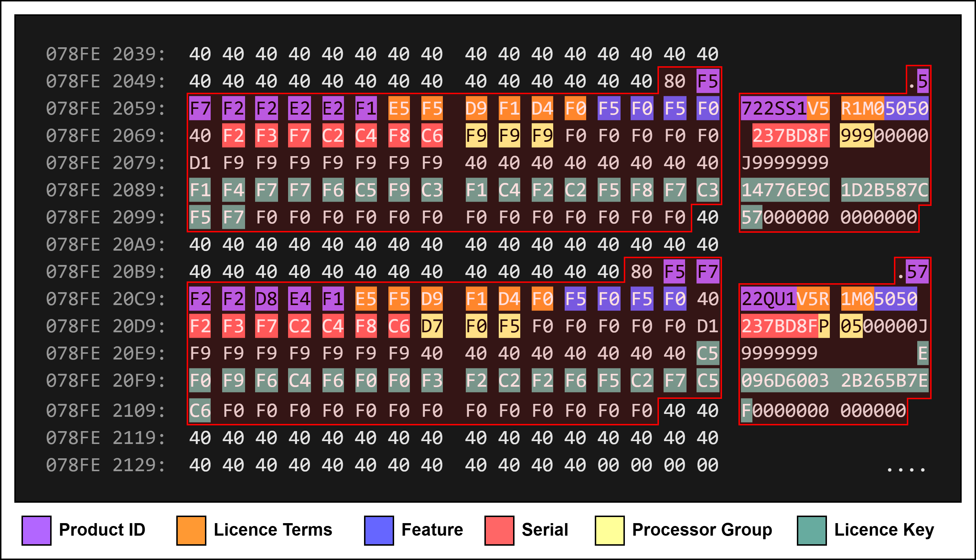Click the orange Licence Terms legend swatch
This screenshot has height=560, width=976.
[x=191, y=530]
